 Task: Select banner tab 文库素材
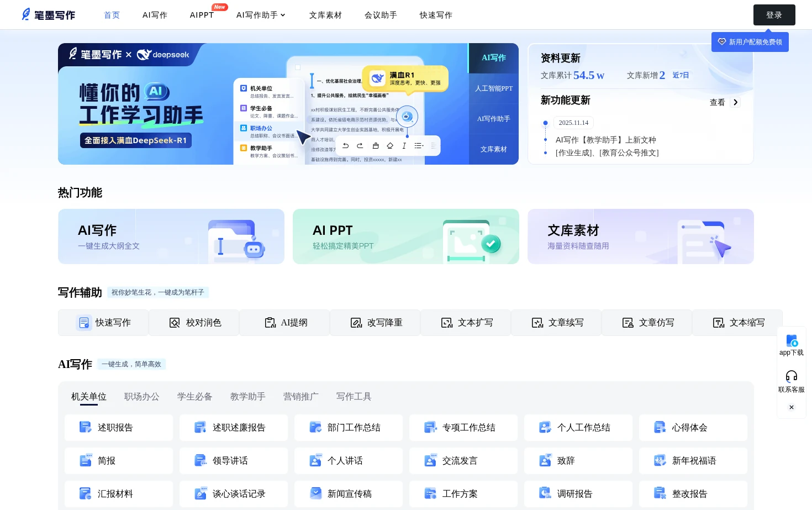click(x=494, y=149)
